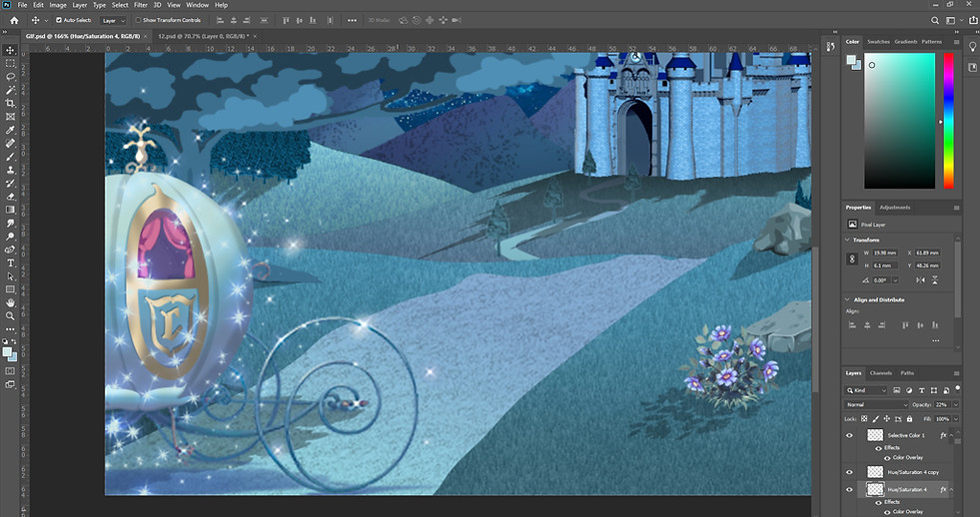The image size is (980, 517).
Task: Click align left edges in Properties panel
Action: point(852,324)
